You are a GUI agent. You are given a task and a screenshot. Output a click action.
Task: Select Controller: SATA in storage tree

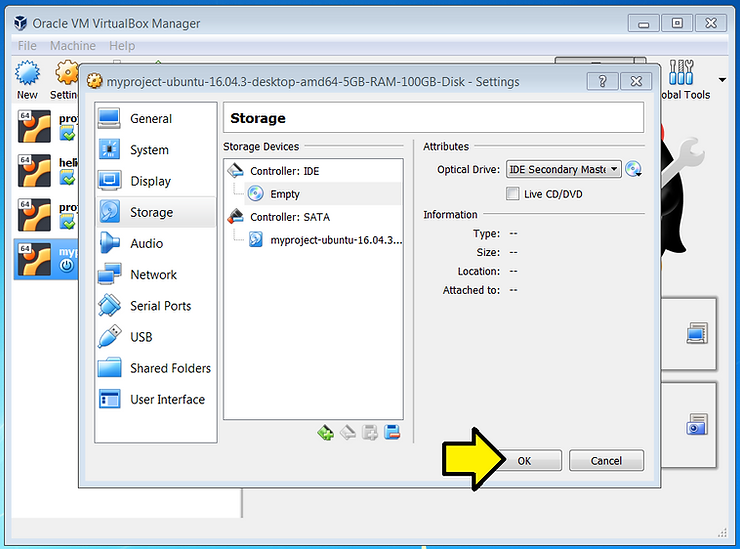[290, 217]
